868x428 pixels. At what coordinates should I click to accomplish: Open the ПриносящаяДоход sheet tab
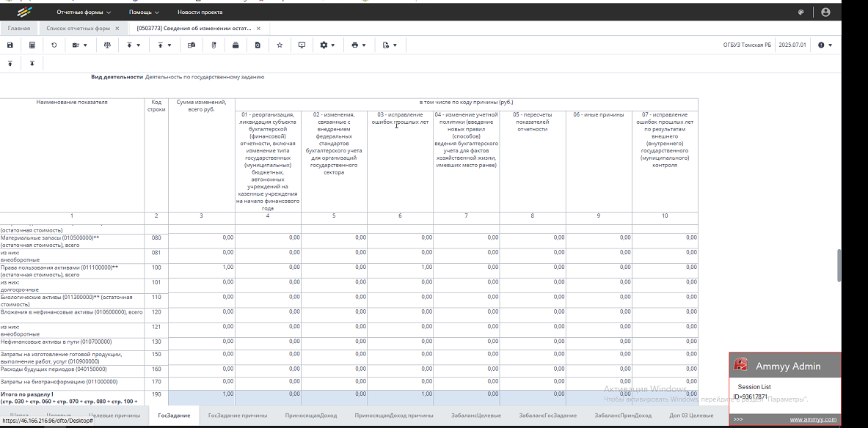(x=310, y=416)
